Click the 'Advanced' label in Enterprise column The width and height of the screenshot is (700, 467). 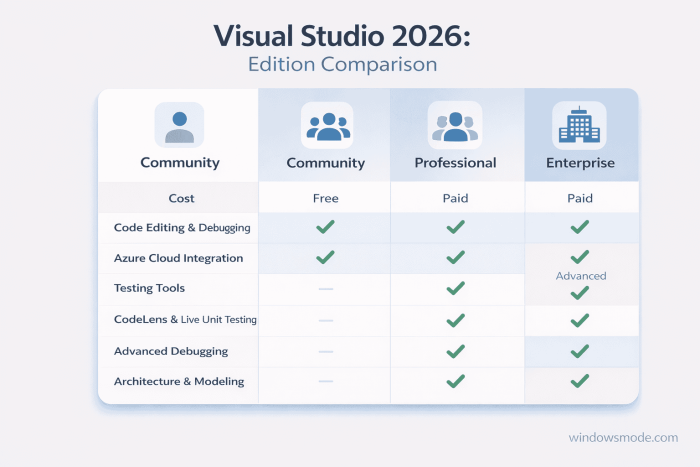(581, 276)
